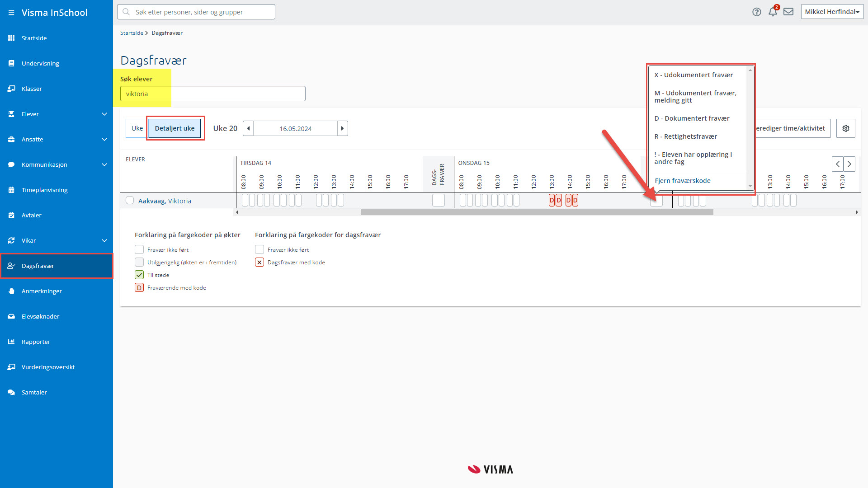Click the global search field
The width and height of the screenshot is (868, 488).
click(196, 12)
